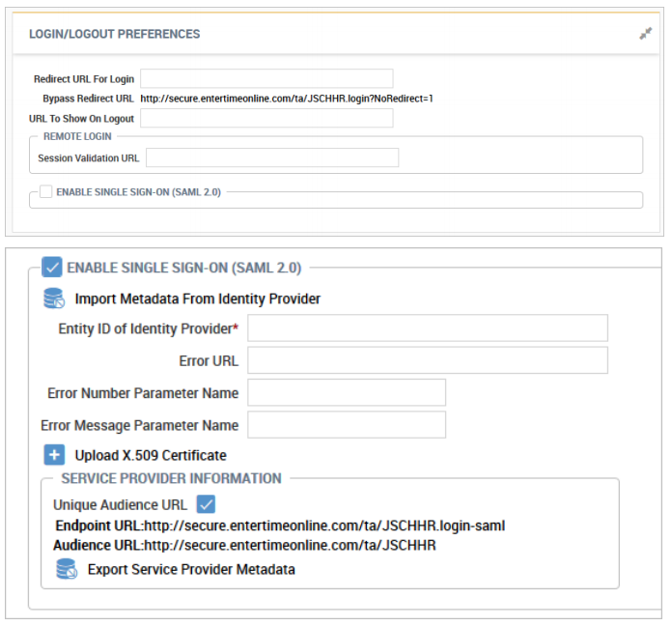Viewport: 672px width, 626px height.
Task: Toggle the Unique Audience URL checkbox
Action: tap(206, 504)
